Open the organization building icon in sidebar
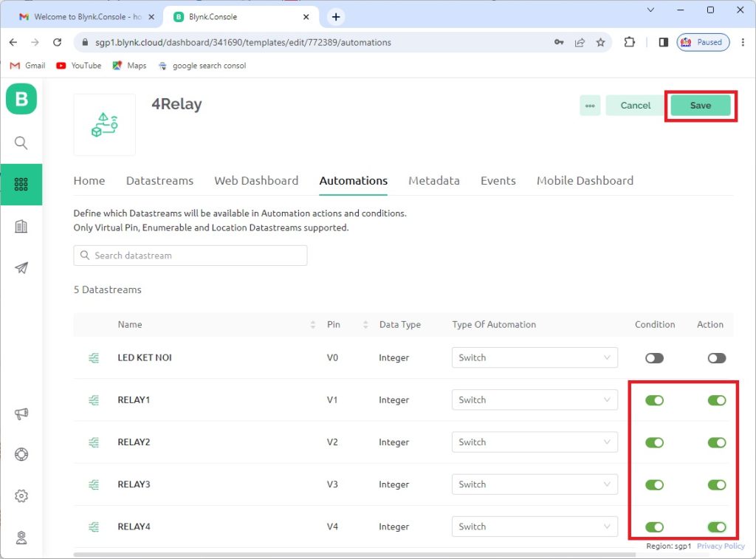This screenshot has height=559, width=756. point(21,227)
